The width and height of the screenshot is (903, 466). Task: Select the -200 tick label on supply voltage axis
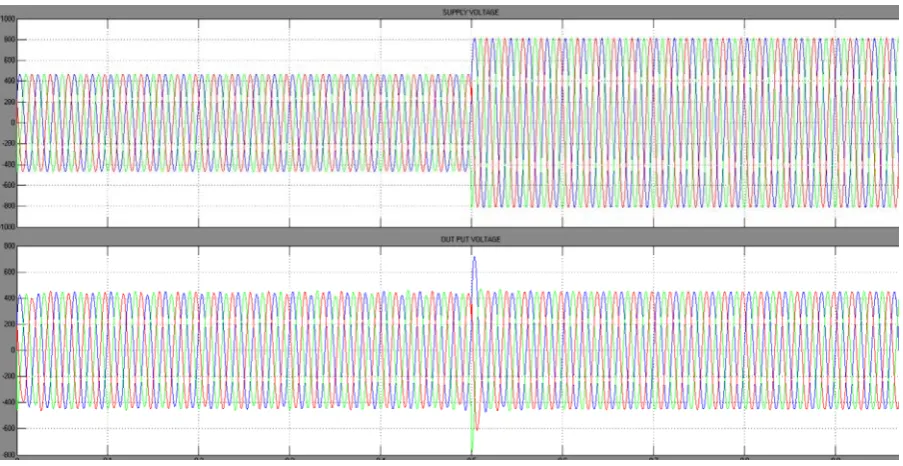pyautogui.click(x=8, y=143)
